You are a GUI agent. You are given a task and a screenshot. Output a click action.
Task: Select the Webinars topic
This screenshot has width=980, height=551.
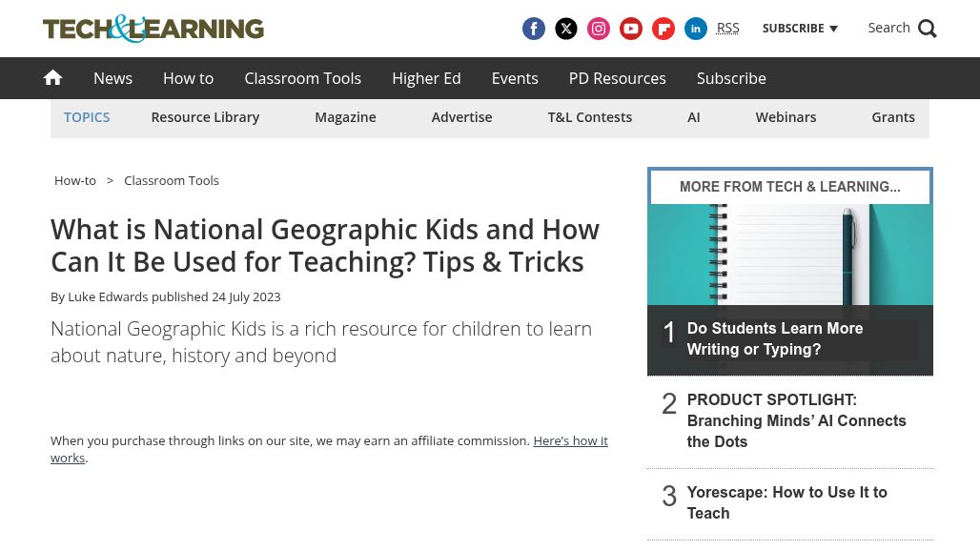click(786, 117)
